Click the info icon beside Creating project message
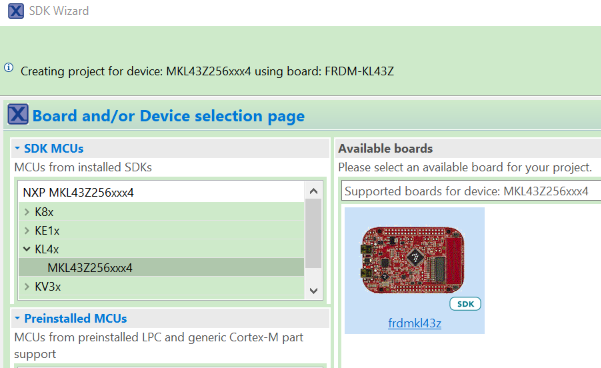 coord(8,68)
